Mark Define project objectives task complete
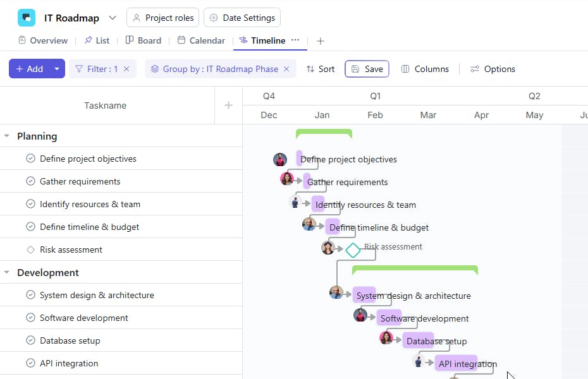The image size is (588, 379). pyautogui.click(x=30, y=159)
